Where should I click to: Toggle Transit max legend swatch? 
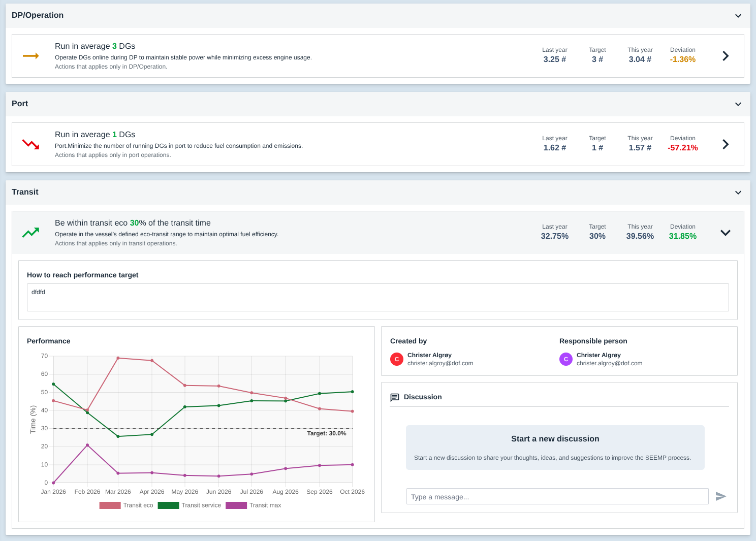click(x=236, y=505)
